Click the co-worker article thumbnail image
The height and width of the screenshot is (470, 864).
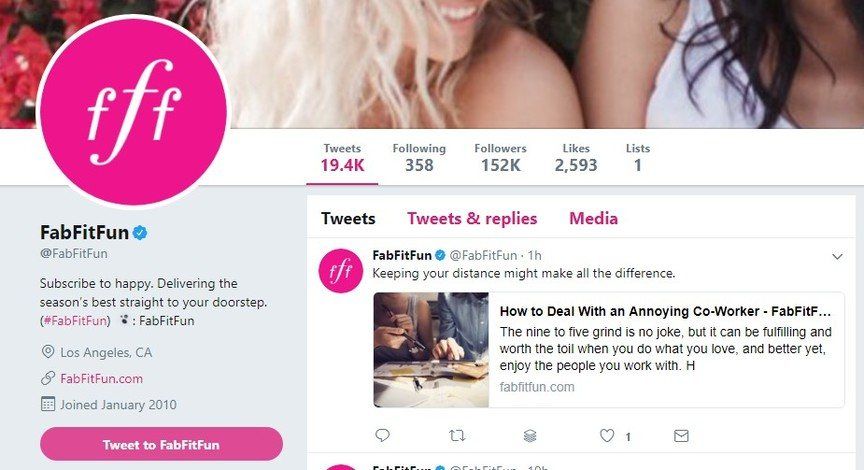coord(432,349)
